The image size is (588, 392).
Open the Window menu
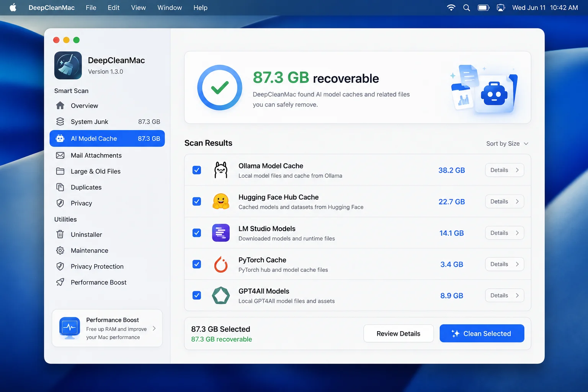coord(170,8)
